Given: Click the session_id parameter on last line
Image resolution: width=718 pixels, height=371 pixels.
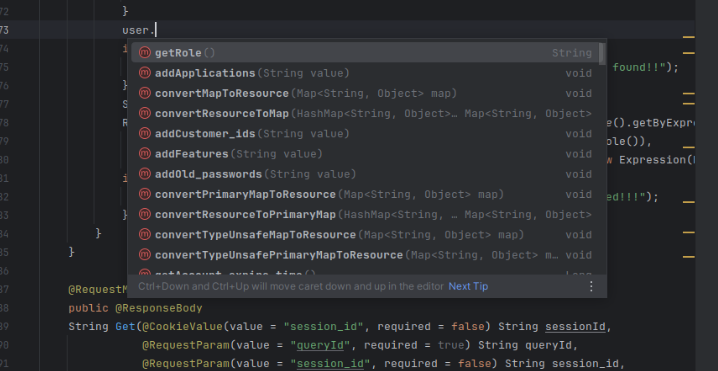Looking at the screenshot, I should coord(585,364).
